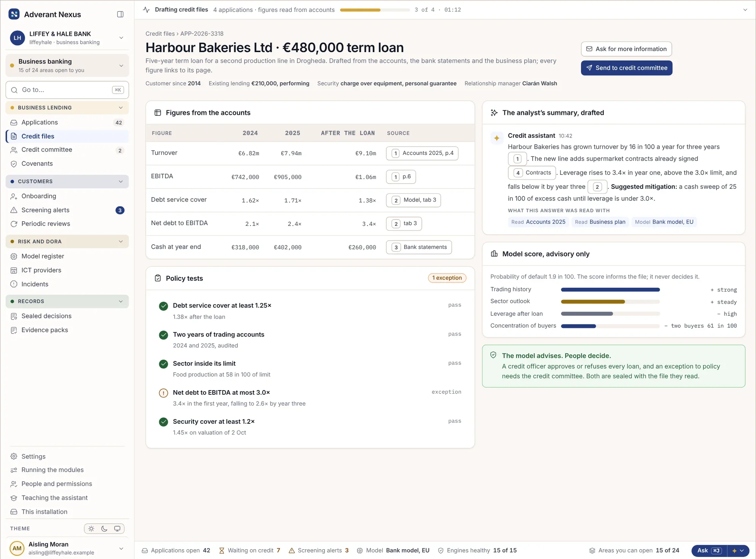Click Ask for more information
The width and height of the screenshot is (756, 559).
pyautogui.click(x=626, y=49)
